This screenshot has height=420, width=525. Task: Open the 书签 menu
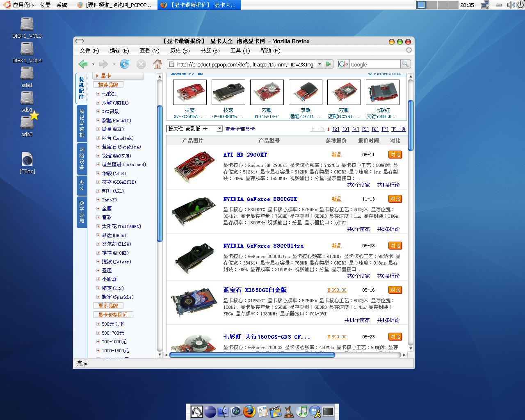pos(210,50)
